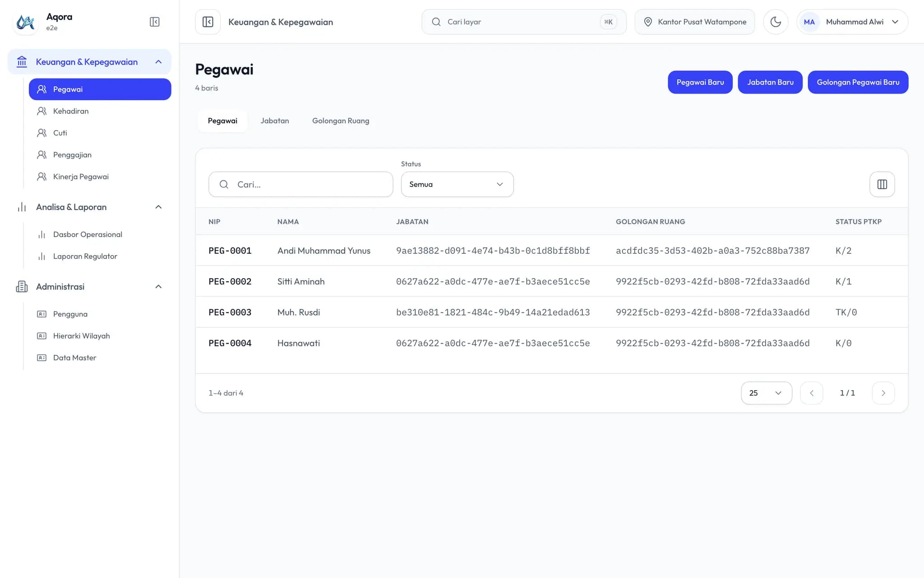
Task: Click the Kinerja Pegawai sidebar icon
Action: 42,177
